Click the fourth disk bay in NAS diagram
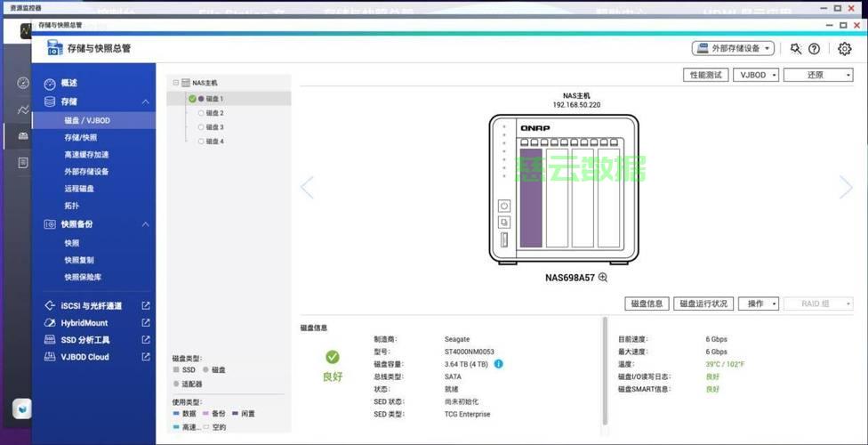This screenshot has width=868, height=445. tap(609, 198)
